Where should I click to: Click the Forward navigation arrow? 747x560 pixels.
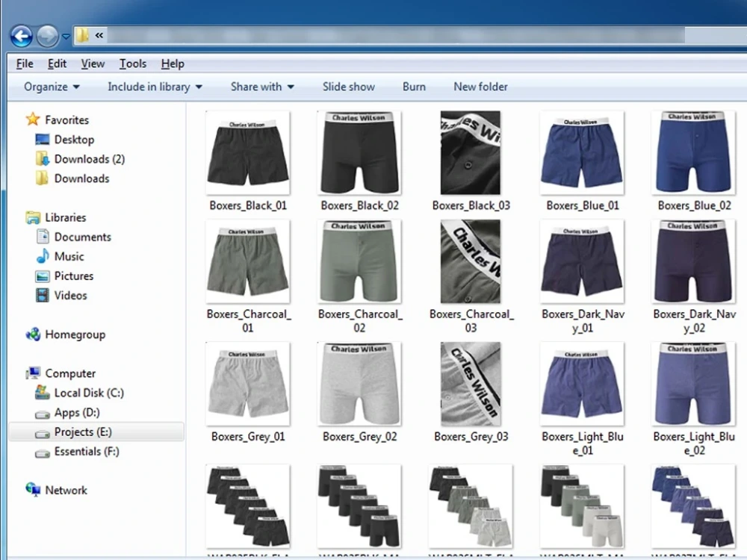(x=47, y=36)
